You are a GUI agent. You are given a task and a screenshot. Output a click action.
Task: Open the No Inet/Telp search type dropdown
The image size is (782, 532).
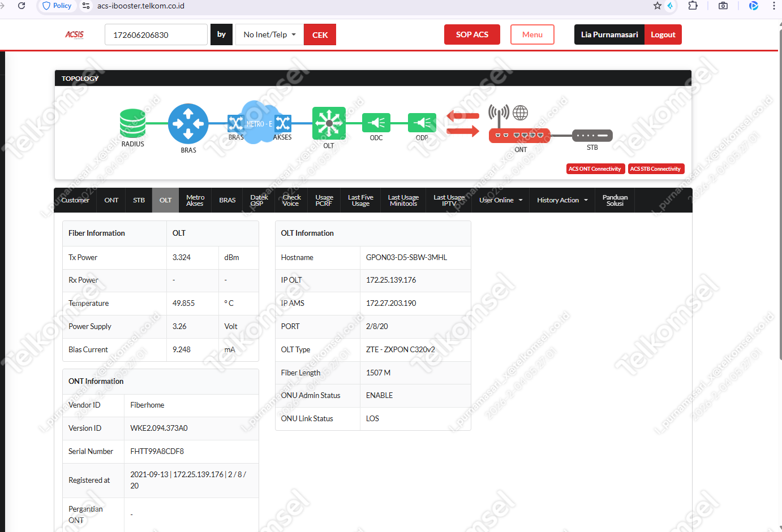click(269, 34)
